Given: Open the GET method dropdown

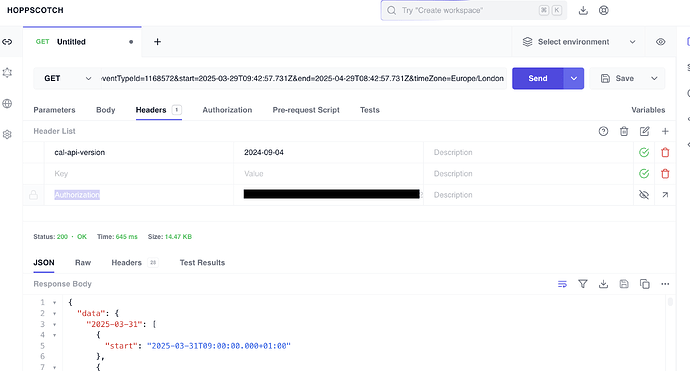Looking at the screenshot, I should [x=67, y=78].
